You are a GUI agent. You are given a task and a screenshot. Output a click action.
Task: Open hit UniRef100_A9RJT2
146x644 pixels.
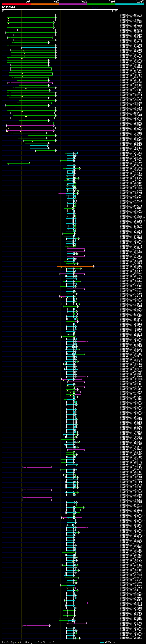[131, 77]
